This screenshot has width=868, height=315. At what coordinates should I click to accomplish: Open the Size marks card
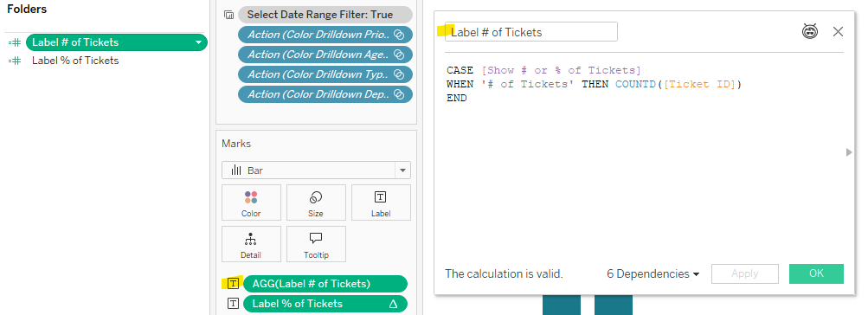point(316,202)
